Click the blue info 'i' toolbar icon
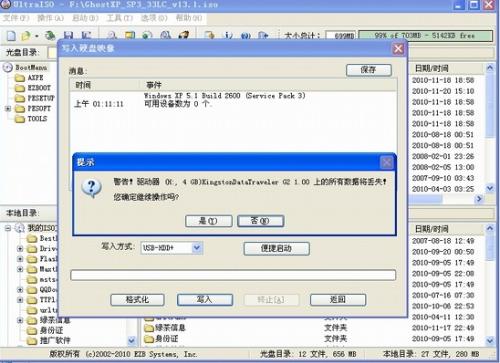This screenshot has width=500, height=363. pos(228,35)
